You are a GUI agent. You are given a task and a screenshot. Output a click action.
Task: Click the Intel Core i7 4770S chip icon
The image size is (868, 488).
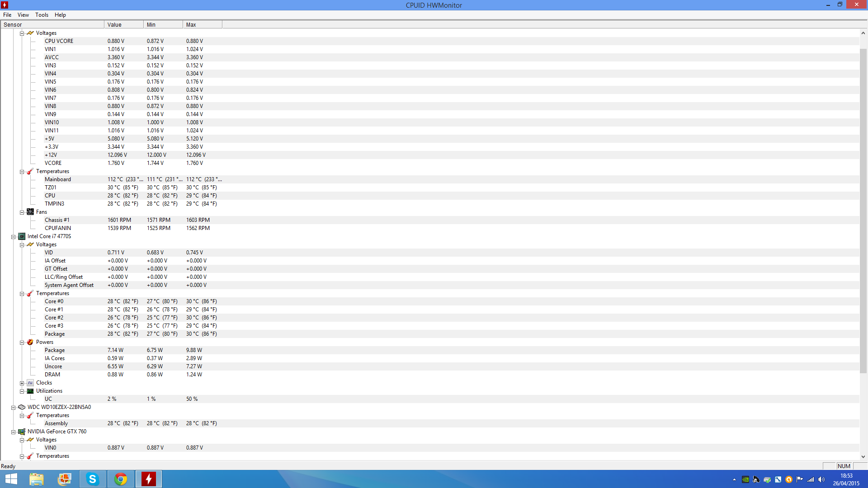(22, 236)
